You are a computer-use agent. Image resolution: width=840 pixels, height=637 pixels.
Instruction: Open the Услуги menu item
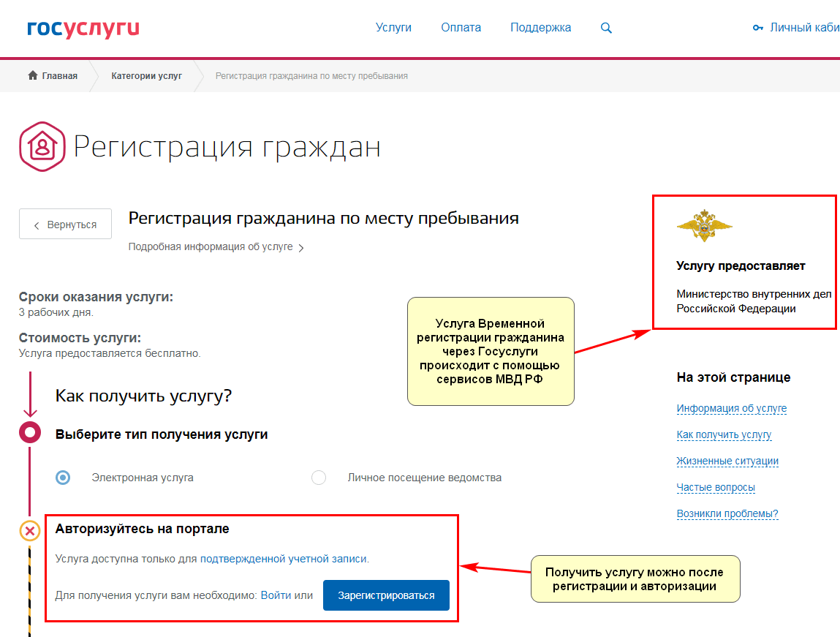(x=393, y=27)
